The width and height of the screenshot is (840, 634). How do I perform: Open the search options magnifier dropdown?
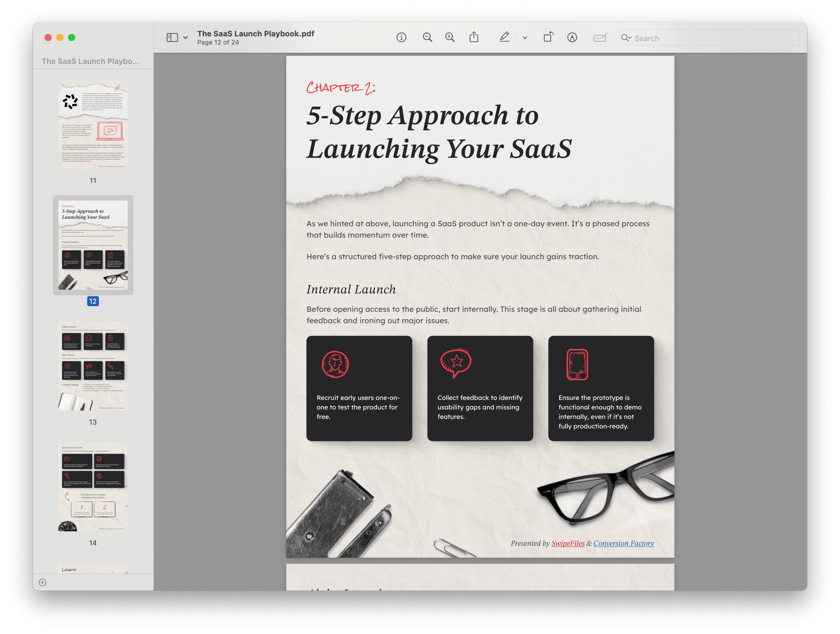tap(626, 38)
